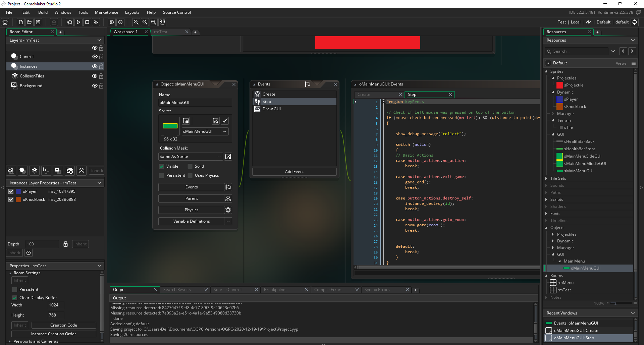Toggle Persistent in Room Settings

15,289
